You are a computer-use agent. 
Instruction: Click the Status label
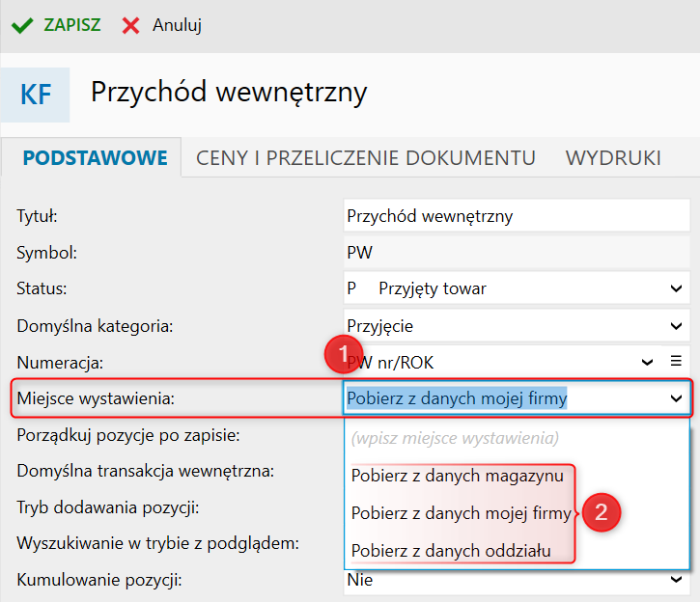(42, 288)
